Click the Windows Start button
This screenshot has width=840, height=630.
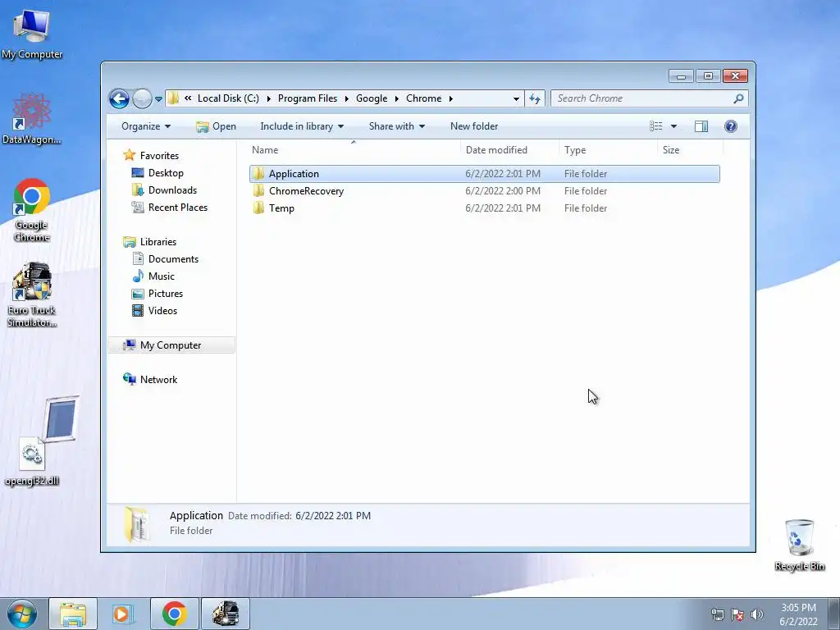click(22, 614)
